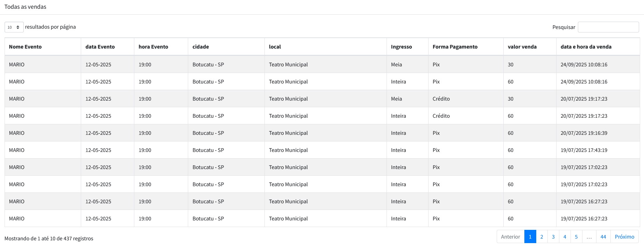This screenshot has width=644, height=248.
Task: Jump to page 4 in pagination
Action: 565,237
